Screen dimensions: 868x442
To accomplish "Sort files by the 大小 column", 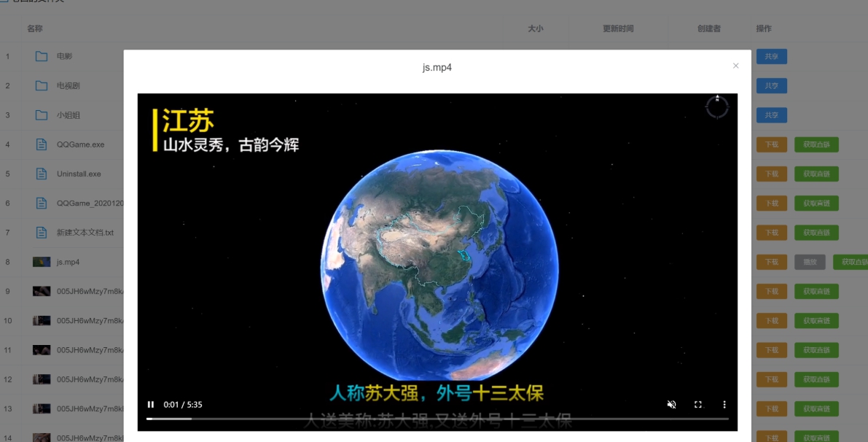I will pyautogui.click(x=536, y=28).
